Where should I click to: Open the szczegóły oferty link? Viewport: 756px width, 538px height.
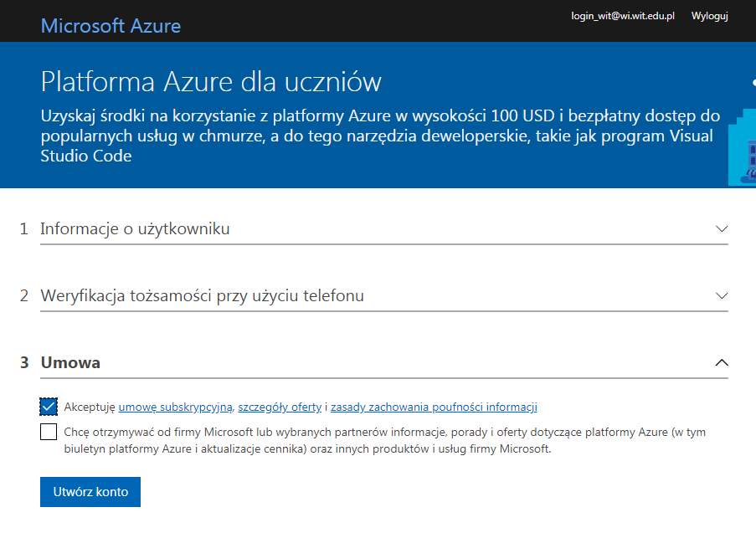(x=280, y=407)
